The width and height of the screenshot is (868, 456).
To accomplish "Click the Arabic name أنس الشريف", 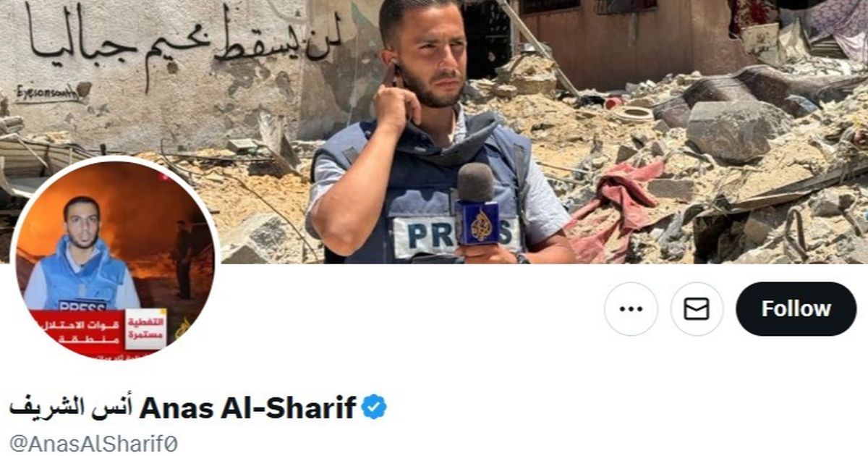I will pyautogui.click(x=72, y=408).
